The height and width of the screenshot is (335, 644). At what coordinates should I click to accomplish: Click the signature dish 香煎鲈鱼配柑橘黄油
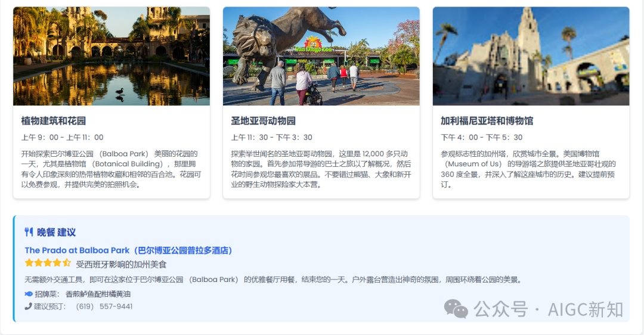pos(98,294)
